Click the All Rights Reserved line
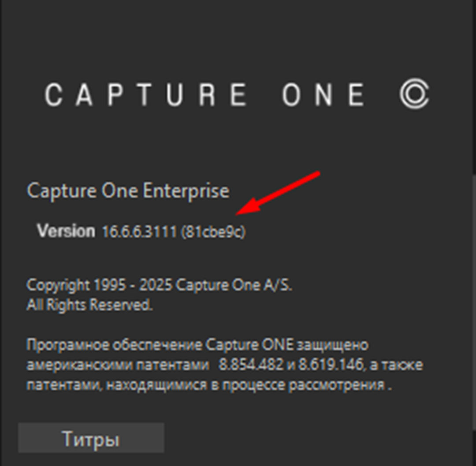Viewport: 476px width, 466px height. 89,305
